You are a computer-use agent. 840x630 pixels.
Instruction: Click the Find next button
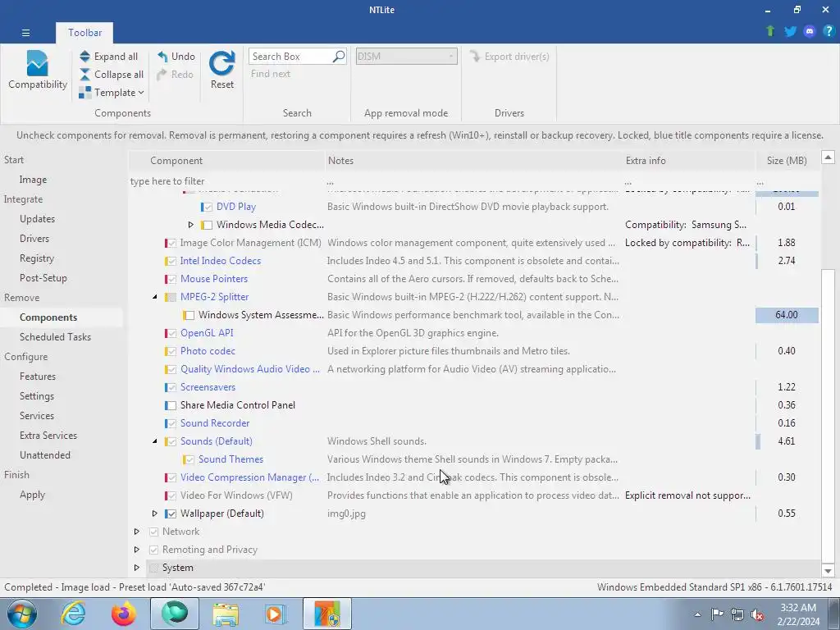coord(271,74)
